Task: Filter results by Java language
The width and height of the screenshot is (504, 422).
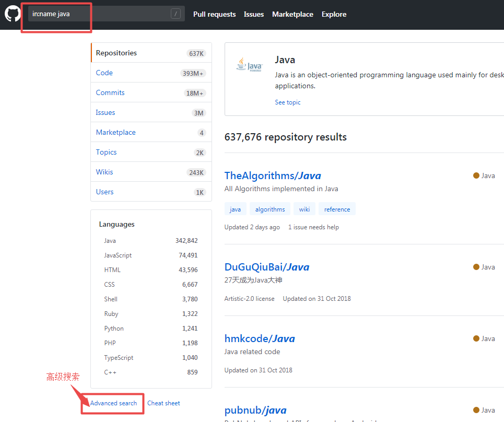Action: (151, 241)
